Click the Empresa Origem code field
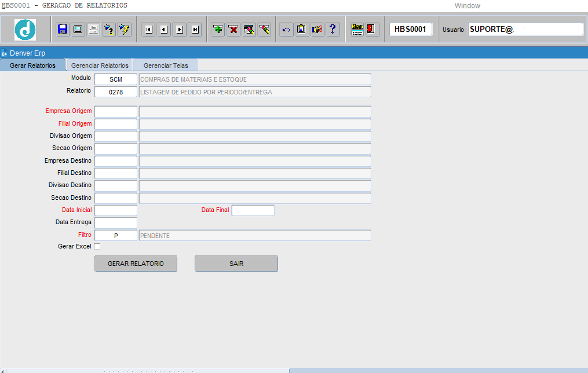The image size is (588, 373). point(116,112)
